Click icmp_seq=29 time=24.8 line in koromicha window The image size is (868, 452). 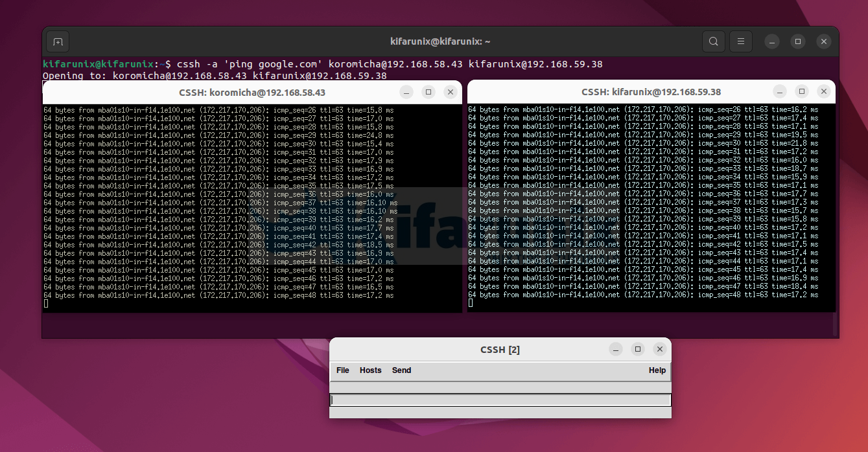218,135
